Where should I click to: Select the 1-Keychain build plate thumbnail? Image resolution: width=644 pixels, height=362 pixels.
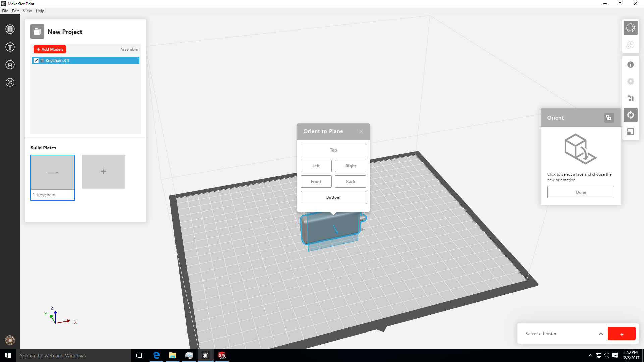pos(52,172)
